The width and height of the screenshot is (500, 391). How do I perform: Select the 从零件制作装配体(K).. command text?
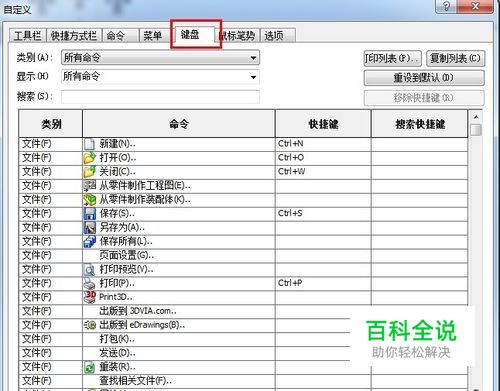[x=145, y=200]
